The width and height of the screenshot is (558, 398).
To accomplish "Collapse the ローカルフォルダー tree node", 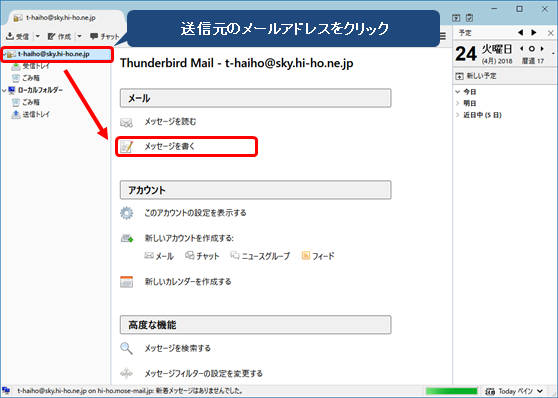I will pyautogui.click(x=4, y=90).
